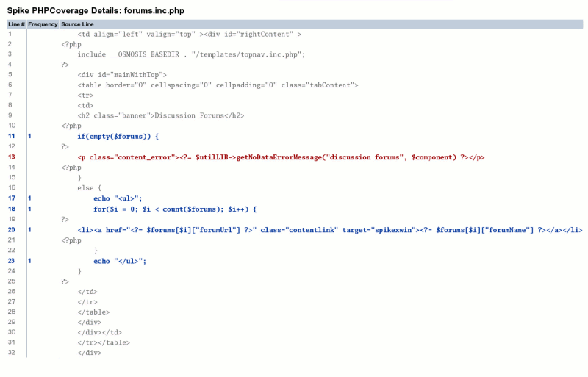Image resolution: width=588 pixels, height=377 pixels.
Task: Click the include topnav.inc.php source line
Action: click(191, 55)
